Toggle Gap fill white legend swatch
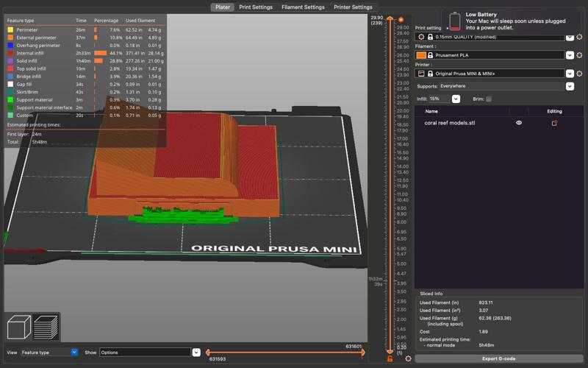Viewport: 588px width, 368px height. (10, 84)
